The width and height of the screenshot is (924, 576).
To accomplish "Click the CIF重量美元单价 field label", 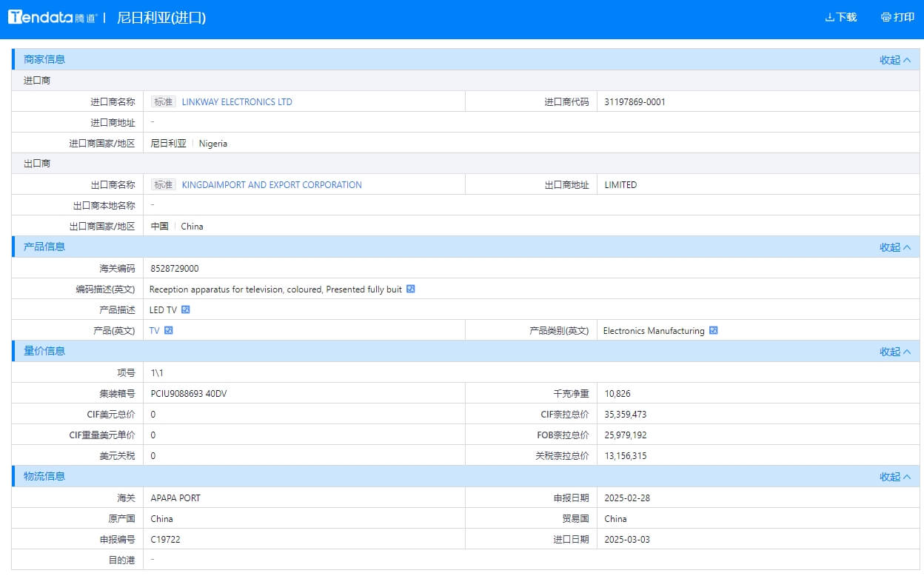I will (103, 435).
